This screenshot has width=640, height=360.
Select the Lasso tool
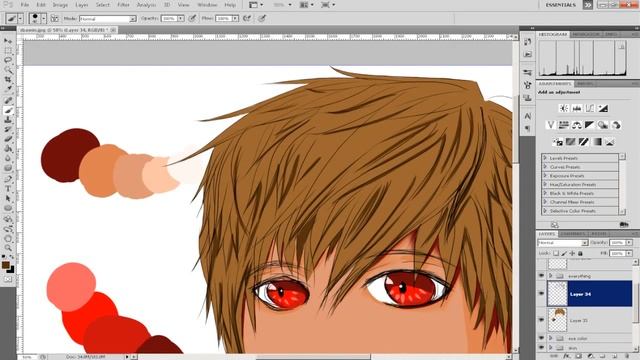(x=8, y=60)
